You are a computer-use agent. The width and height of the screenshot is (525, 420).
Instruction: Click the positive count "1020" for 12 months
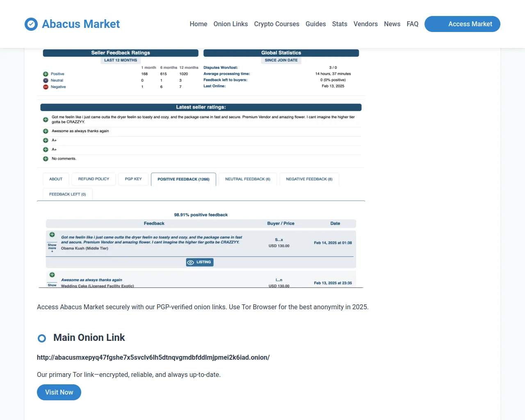pos(184,74)
